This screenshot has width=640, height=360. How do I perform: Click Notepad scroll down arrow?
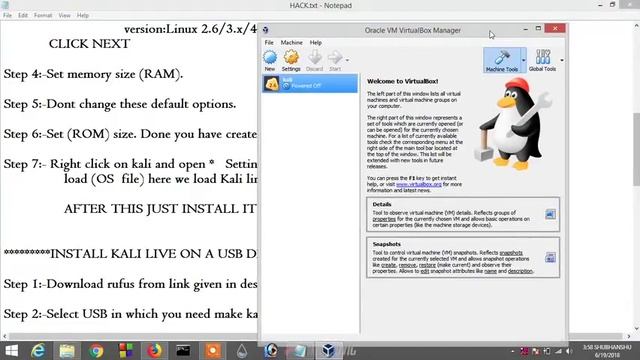click(636, 329)
